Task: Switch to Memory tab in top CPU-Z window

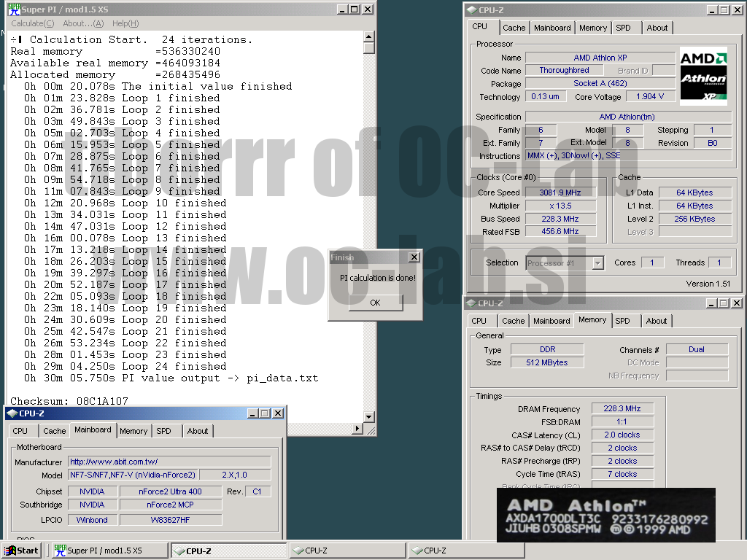Action: 593,28
